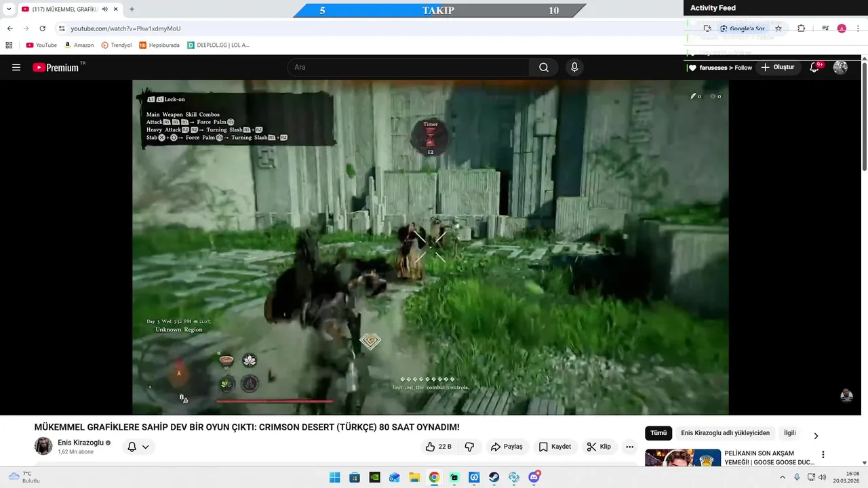Open Chrome profile avatar
The width and height of the screenshot is (868, 488).
[842, 28]
